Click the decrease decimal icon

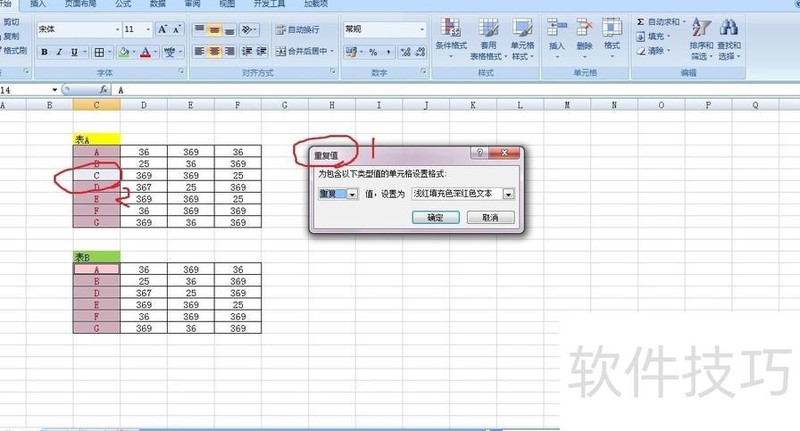point(420,52)
